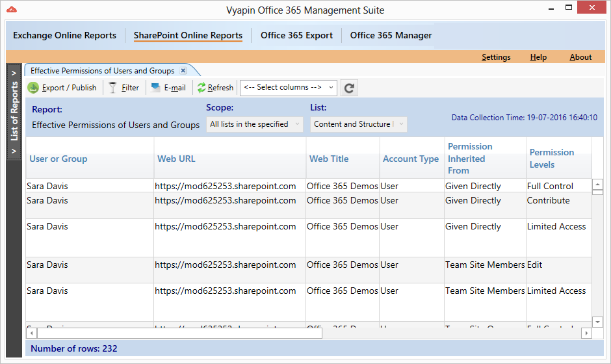Click the horizontal scrollbar thumb
611x364 pixels.
[x=179, y=333]
